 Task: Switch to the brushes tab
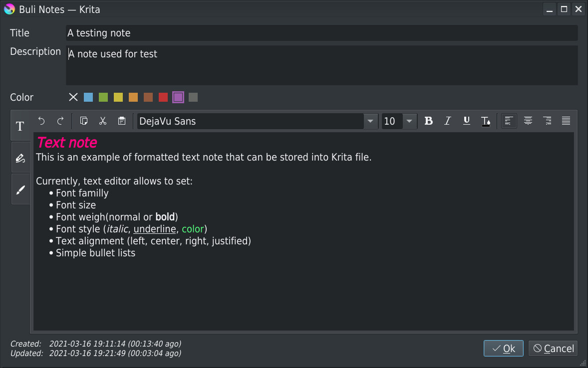tap(20, 189)
